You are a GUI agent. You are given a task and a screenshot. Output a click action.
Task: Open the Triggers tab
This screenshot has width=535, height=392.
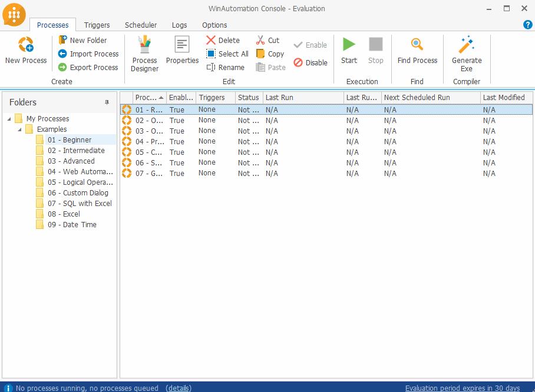click(x=97, y=25)
